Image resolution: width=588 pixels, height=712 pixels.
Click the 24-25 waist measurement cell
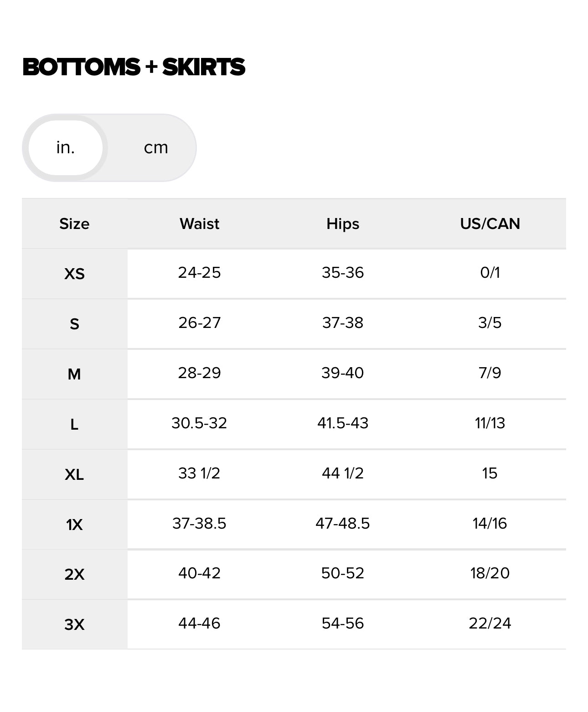click(x=199, y=273)
